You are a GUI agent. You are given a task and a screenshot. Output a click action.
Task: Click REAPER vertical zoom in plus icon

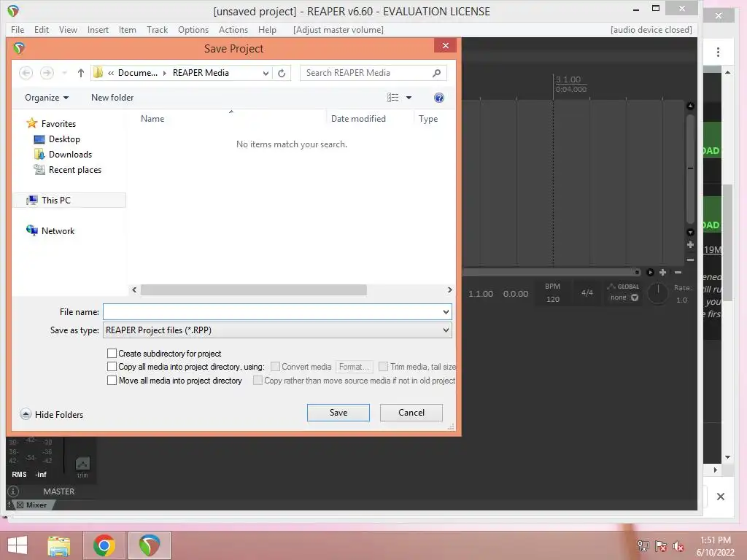[x=690, y=245]
